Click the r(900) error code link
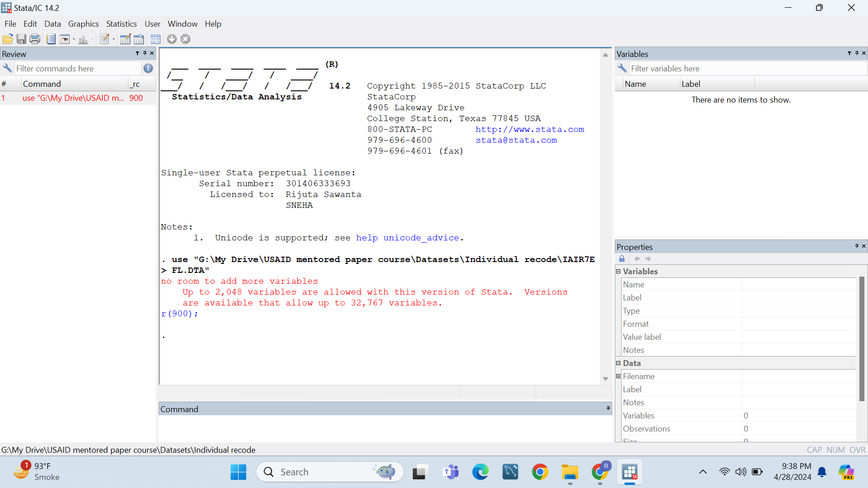868x488 pixels. point(178,314)
